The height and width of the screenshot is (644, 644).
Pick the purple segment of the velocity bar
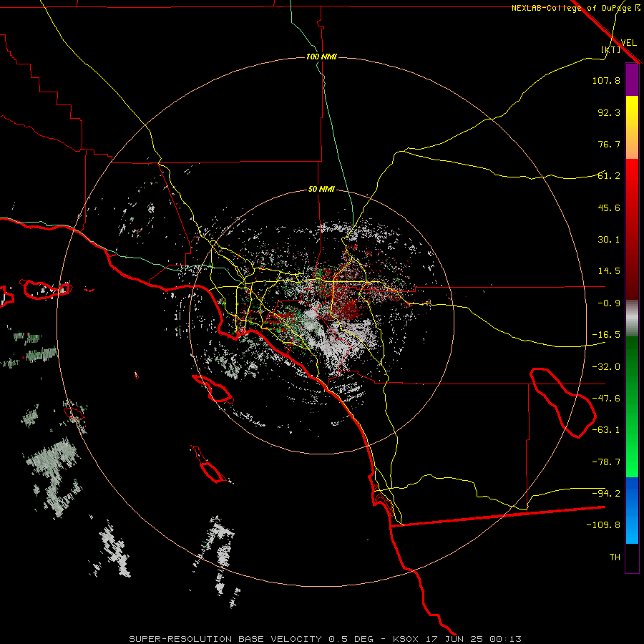pyautogui.click(x=632, y=79)
